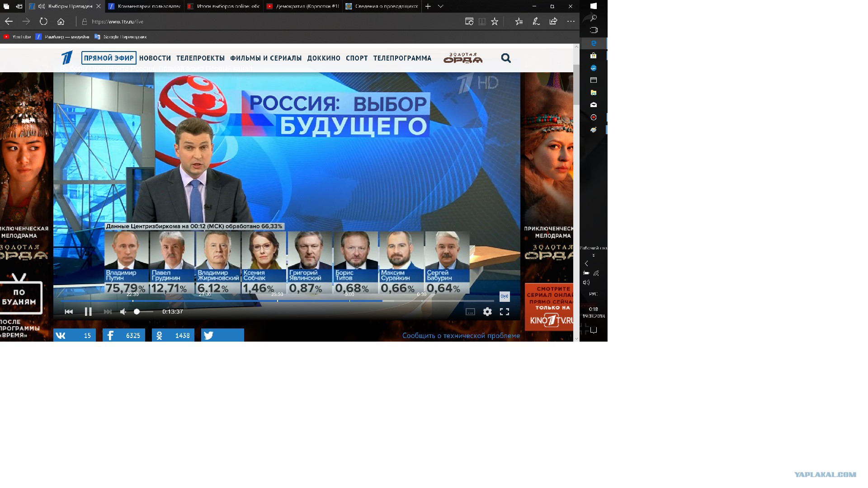This screenshot has width=868, height=488.
Task: Open the ПРЯМОЙ ЭФИР section
Action: pos(109,58)
